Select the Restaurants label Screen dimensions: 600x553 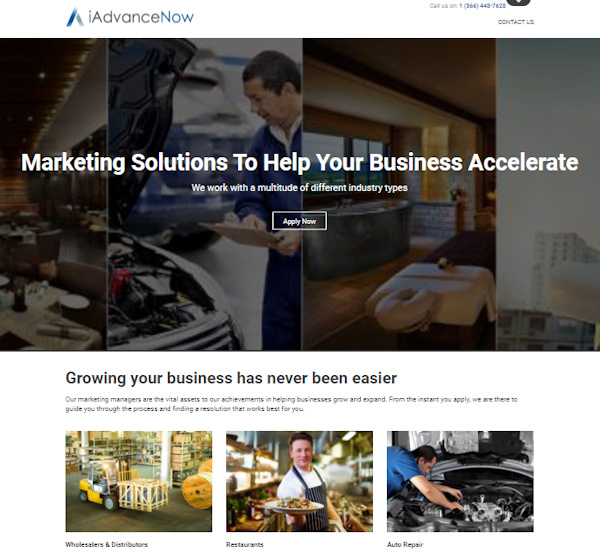point(245,544)
